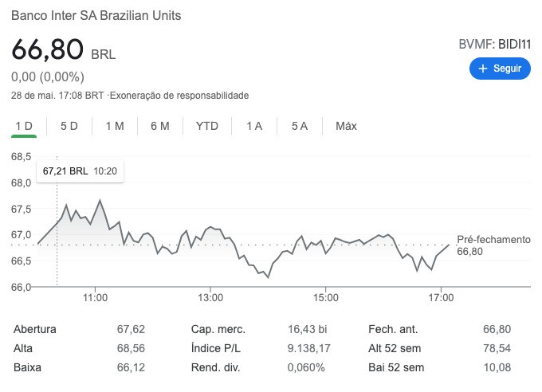This screenshot has width=542, height=392.
Task: Open the 1 A chart range
Action: click(254, 126)
